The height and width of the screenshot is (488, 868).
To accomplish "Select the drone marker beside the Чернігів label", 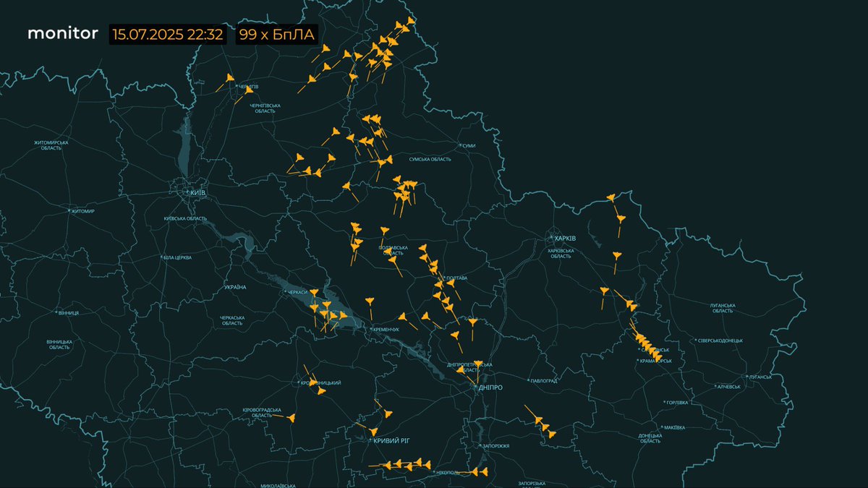I will click(249, 90).
